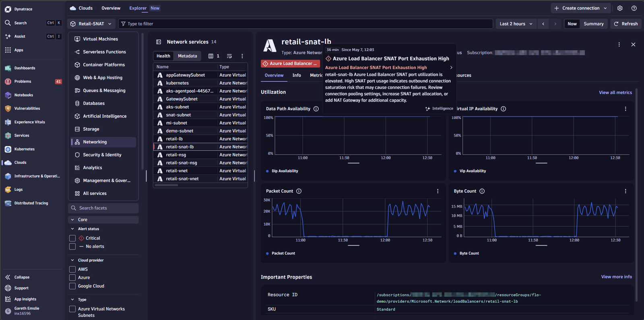Collapse the left navigation sidebar
The image size is (644, 320).
(x=18, y=277)
